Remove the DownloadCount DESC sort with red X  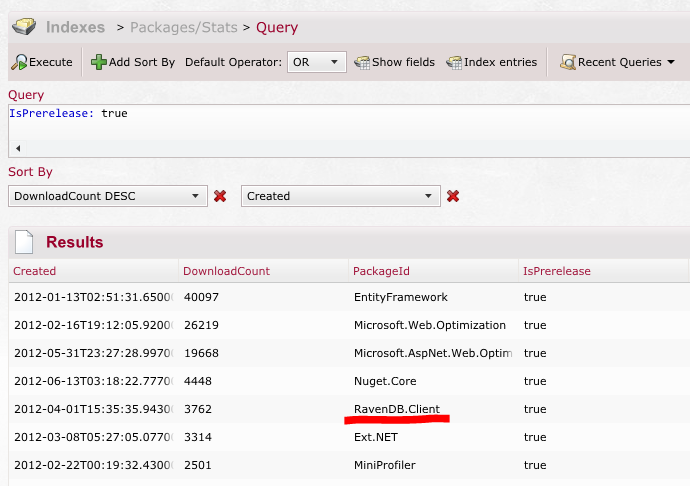220,196
